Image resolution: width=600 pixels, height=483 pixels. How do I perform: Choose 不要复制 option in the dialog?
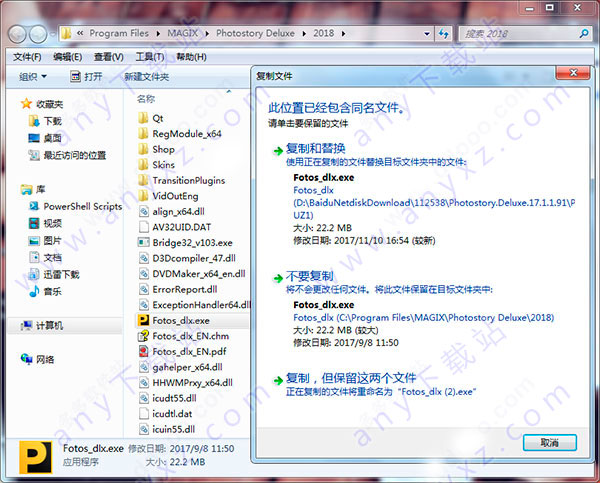pos(309,276)
